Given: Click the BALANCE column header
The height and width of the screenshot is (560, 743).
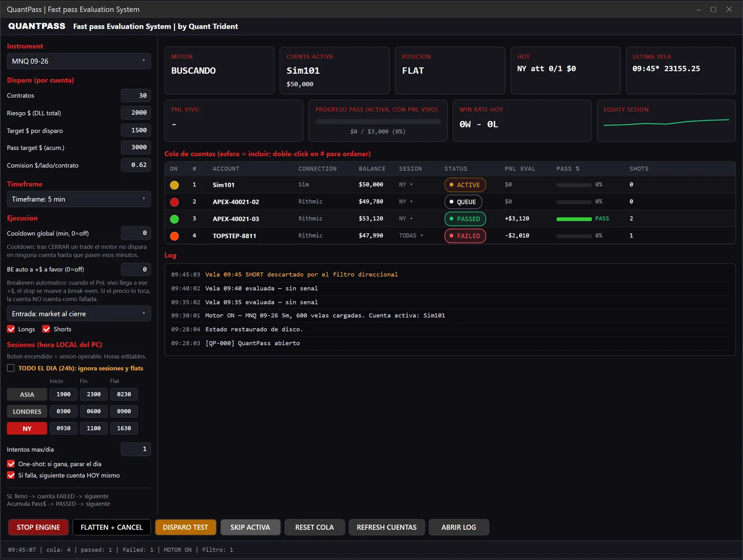Looking at the screenshot, I should tap(372, 169).
